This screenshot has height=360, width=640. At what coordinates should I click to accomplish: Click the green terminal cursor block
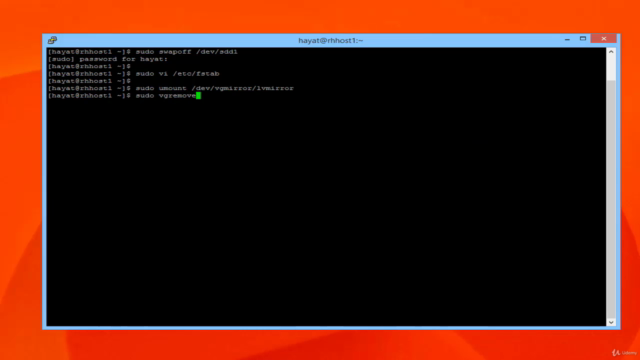(198, 96)
